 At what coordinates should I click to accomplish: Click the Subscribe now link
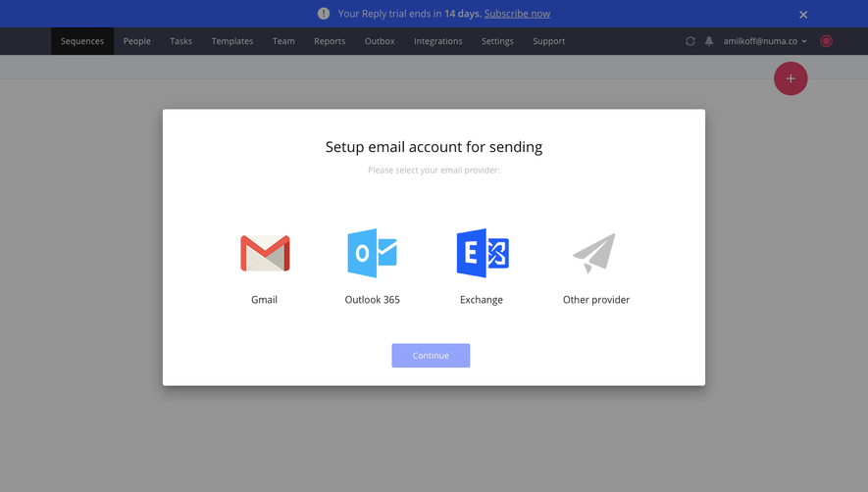click(517, 14)
